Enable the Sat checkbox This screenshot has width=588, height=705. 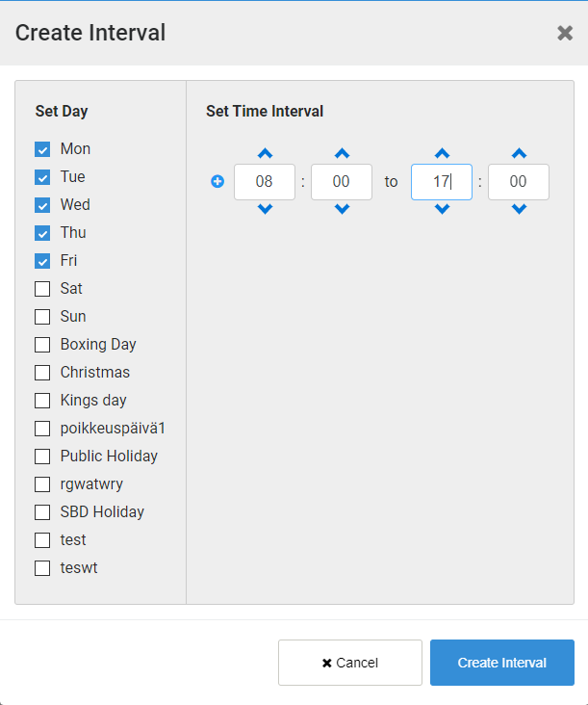click(42, 289)
